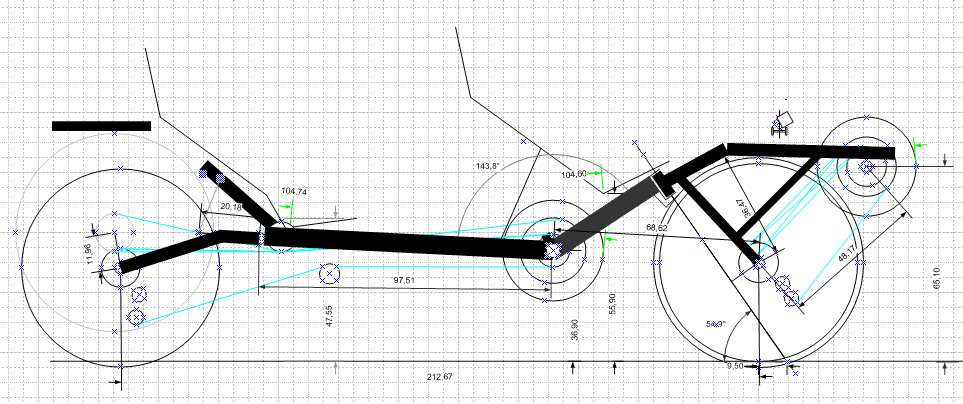Select the 104,74 angle label
This screenshot has height=404, width=963.
pyautogui.click(x=294, y=192)
